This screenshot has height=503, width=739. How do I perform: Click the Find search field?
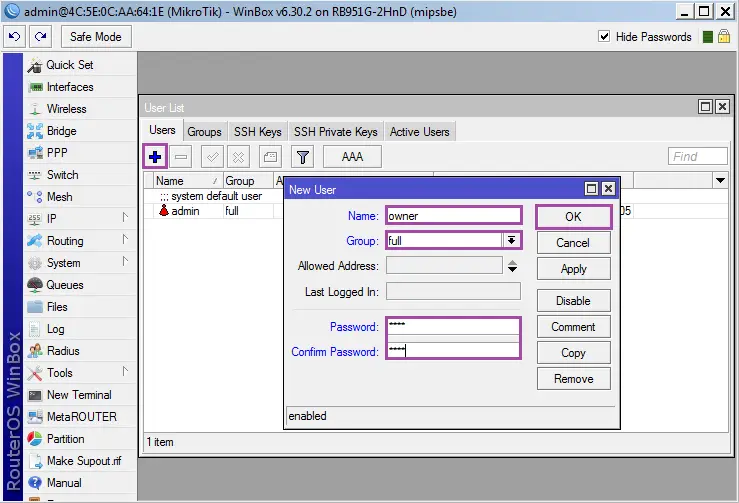coord(698,157)
